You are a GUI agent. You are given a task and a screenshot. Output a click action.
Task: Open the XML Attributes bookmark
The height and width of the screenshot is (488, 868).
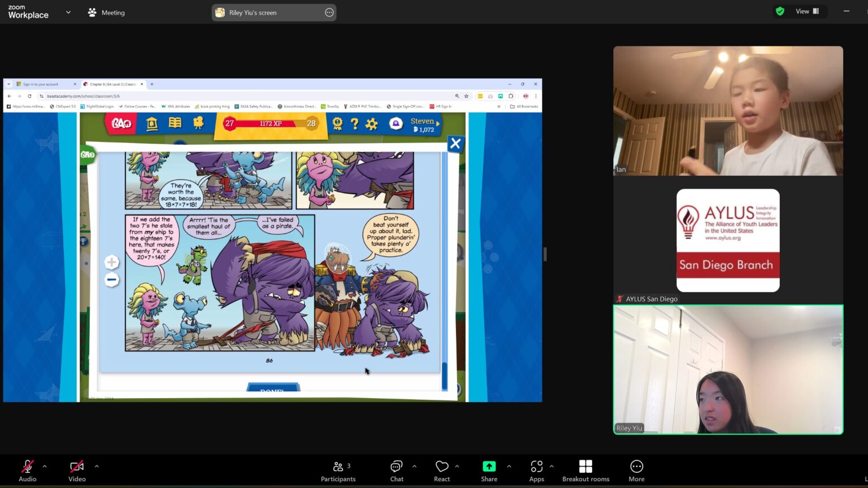[x=176, y=106]
